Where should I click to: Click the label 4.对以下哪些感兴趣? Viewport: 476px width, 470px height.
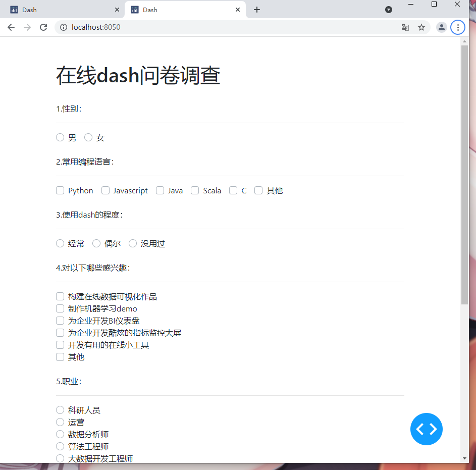[x=93, y=268]
